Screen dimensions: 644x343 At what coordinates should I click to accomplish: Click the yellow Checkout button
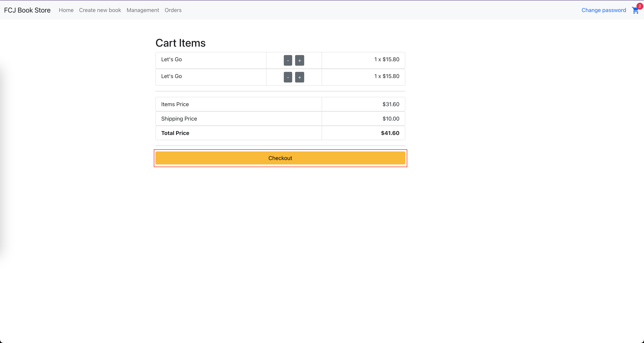(x=280, y=158)
